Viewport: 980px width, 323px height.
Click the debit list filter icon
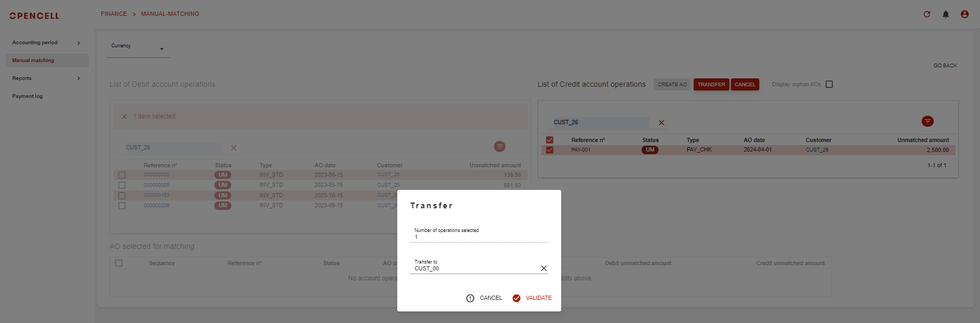[x=500, y=147]
